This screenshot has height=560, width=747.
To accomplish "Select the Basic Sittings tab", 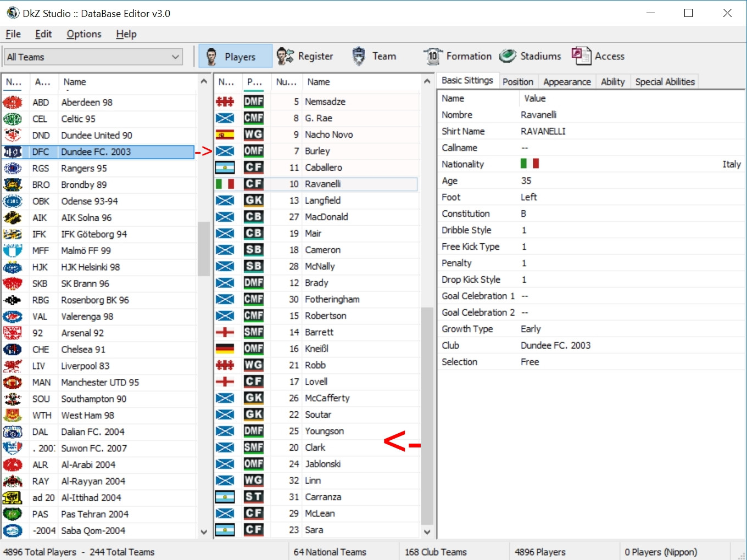I will pos(467,80).
